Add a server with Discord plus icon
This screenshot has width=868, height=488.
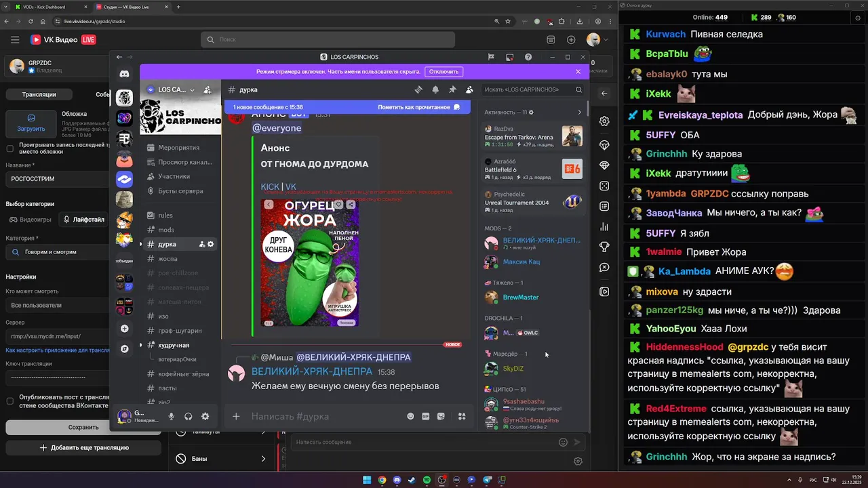pyautogui.click(x=124, y=329)
